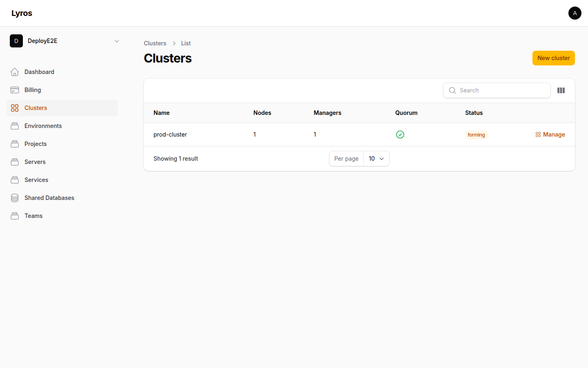Click the Managers column header
The width and height of the screenshot is (588, 368).
[327, 113]
